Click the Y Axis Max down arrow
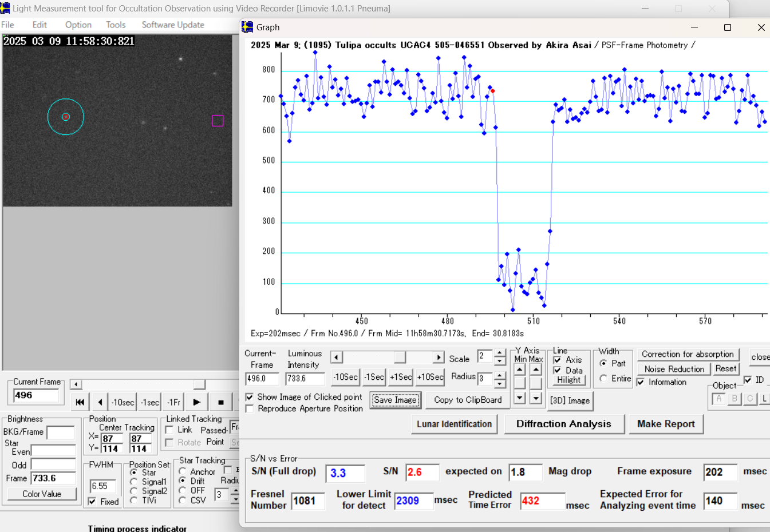 coord(536,398)
